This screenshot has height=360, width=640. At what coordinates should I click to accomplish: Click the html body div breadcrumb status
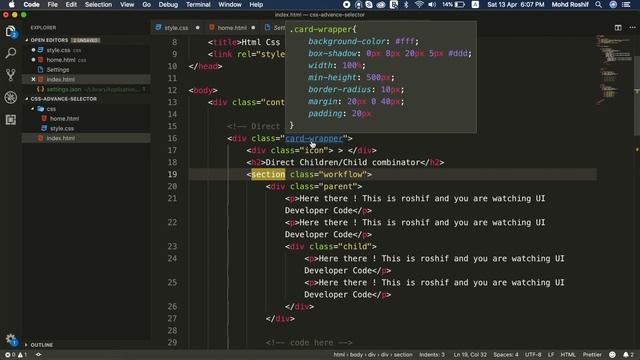pos(373,355)
